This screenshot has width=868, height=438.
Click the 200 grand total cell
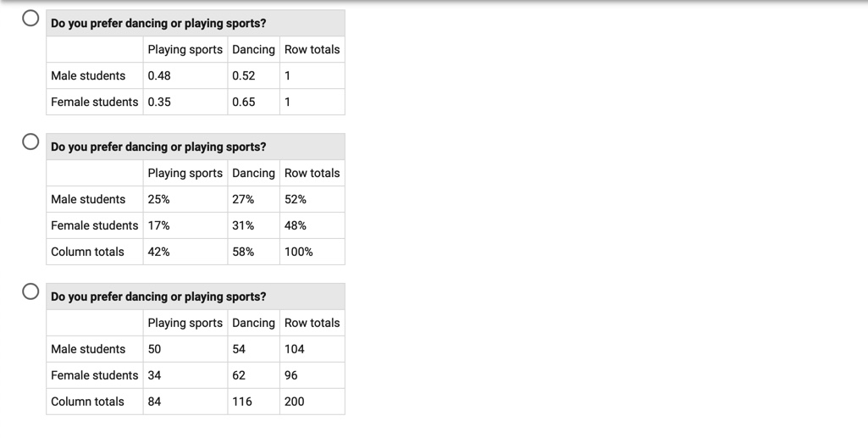pos(295,402)
